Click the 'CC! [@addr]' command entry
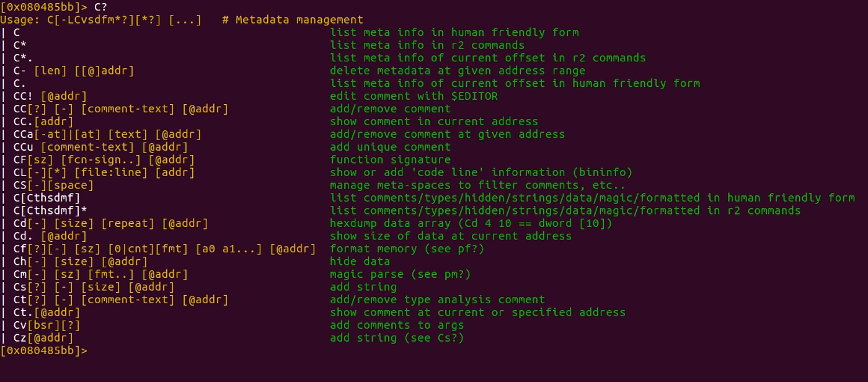This screenshot has height=382, width=868. [50, 96]
